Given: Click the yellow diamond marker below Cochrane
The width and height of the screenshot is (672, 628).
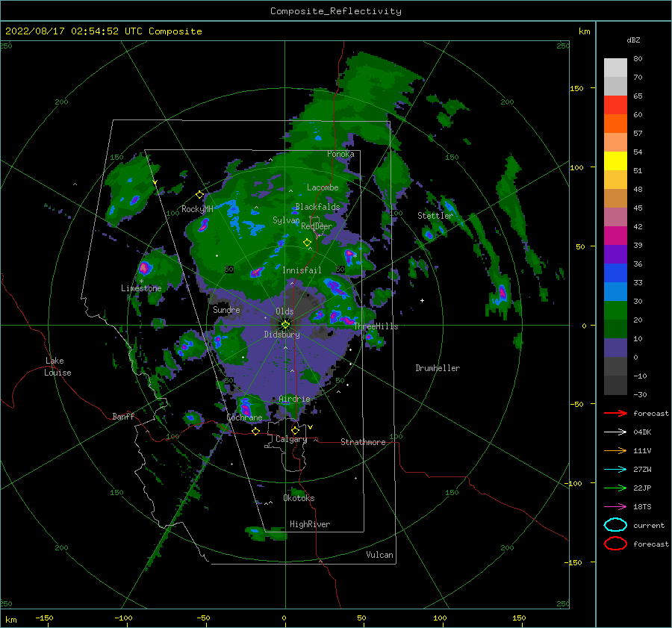Looking at the screenshot, I should click(255, 431).
